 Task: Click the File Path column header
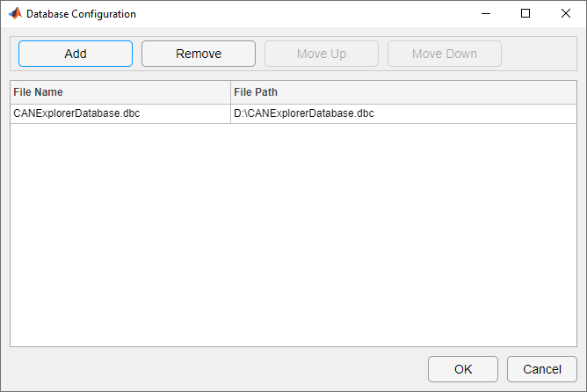pyautogui.click(x=403, y=92)
